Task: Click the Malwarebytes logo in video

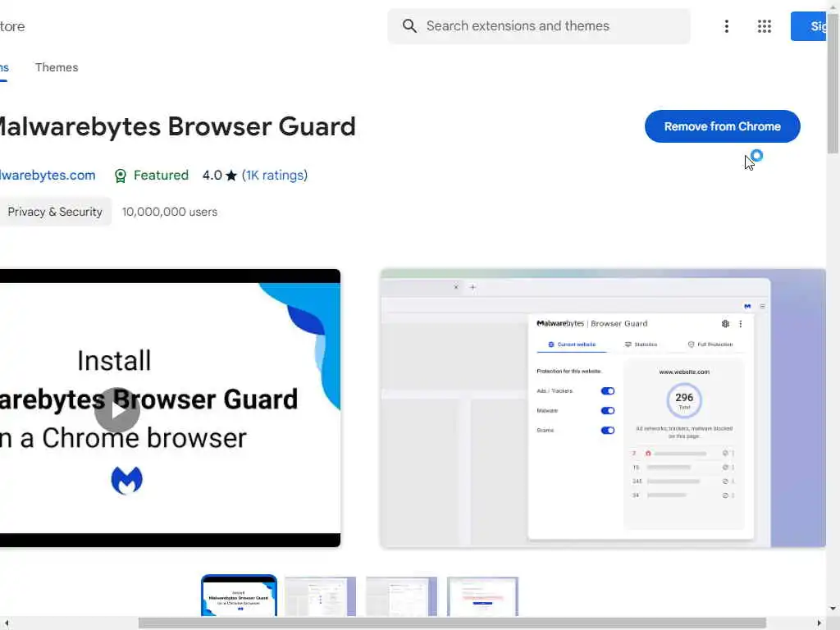Action: click(127, 480)
